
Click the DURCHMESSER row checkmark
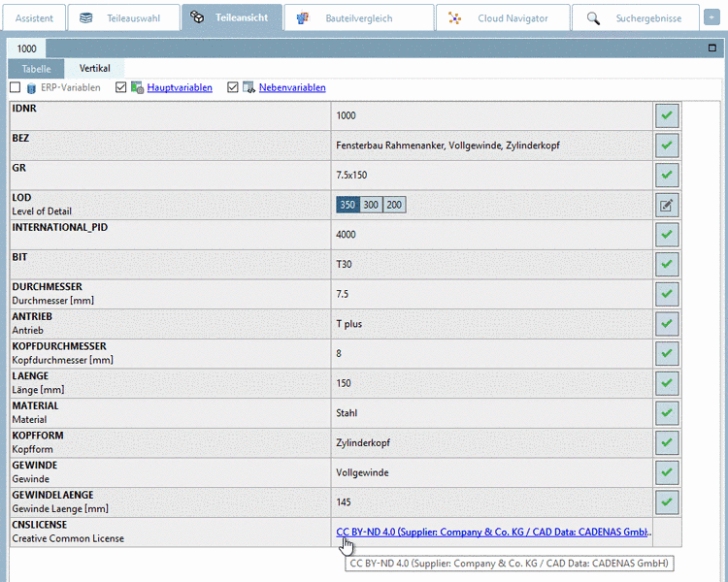(x=667, y=294)
